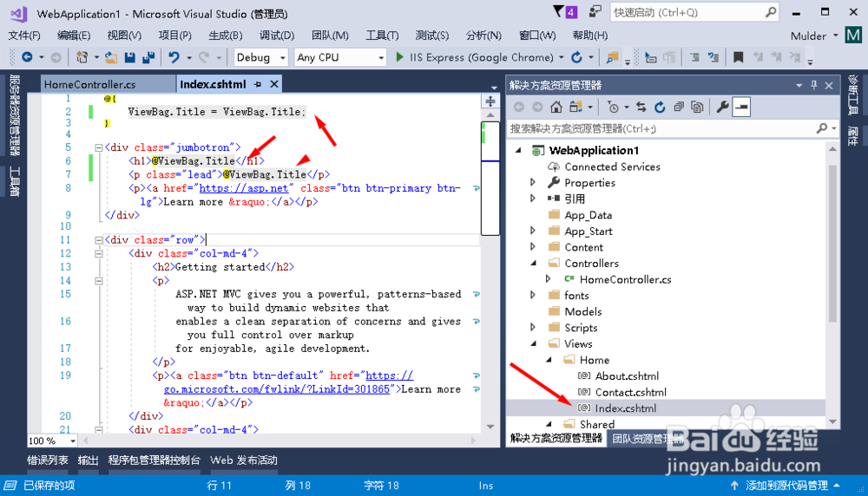868x496 pixels.
Task: Click the Save floppy-disk icon
Action: (x=130, y=57)
